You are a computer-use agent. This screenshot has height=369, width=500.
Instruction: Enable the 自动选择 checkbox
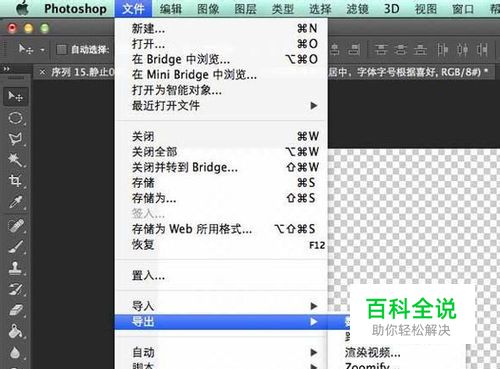point(61,50)
